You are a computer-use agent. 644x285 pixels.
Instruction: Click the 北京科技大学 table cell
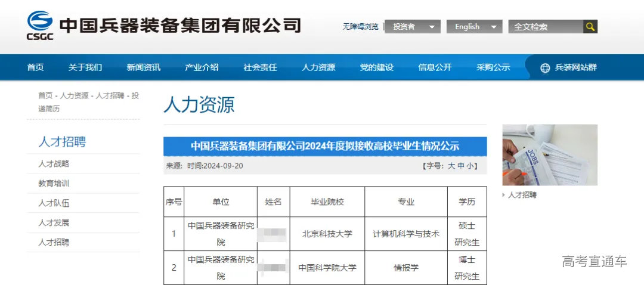click(327, 234)
